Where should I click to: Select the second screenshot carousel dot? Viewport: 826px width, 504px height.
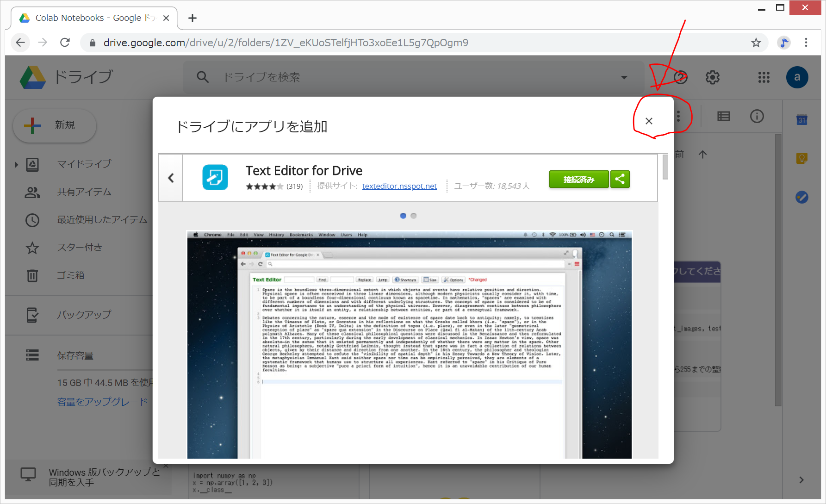pos(414,216)
